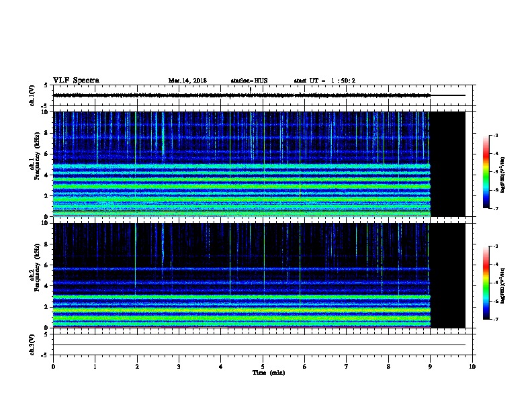This screenshot has height=411, width=532.
Task: Click the time axis tick label "7"
Action: (x=347, y=367)
